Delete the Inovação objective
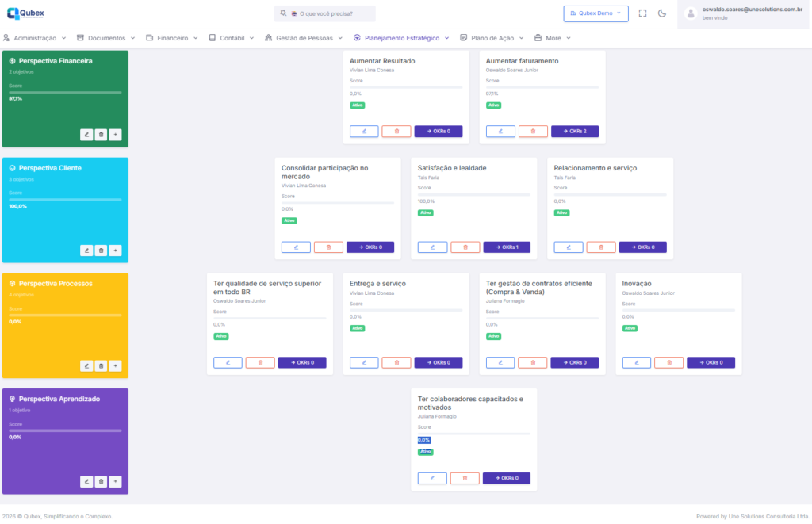The height and width of the screenshot is (524, 812). coord(668,363)
